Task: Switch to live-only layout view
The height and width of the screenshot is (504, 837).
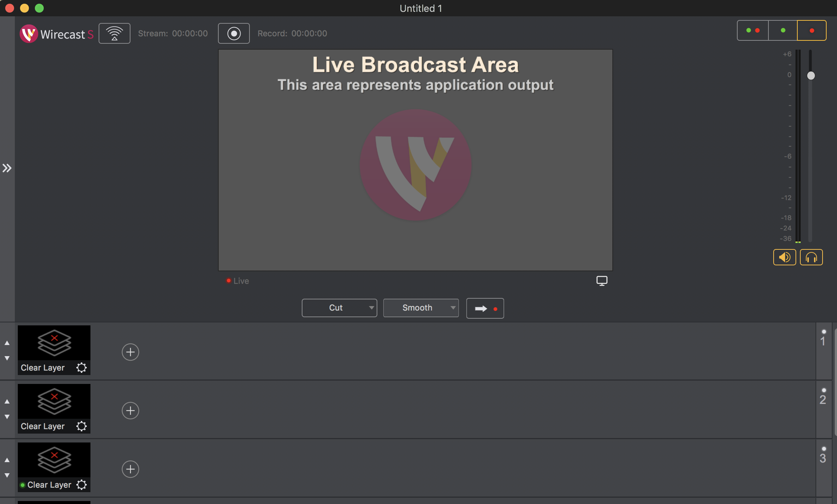Action: click(811, 30)
